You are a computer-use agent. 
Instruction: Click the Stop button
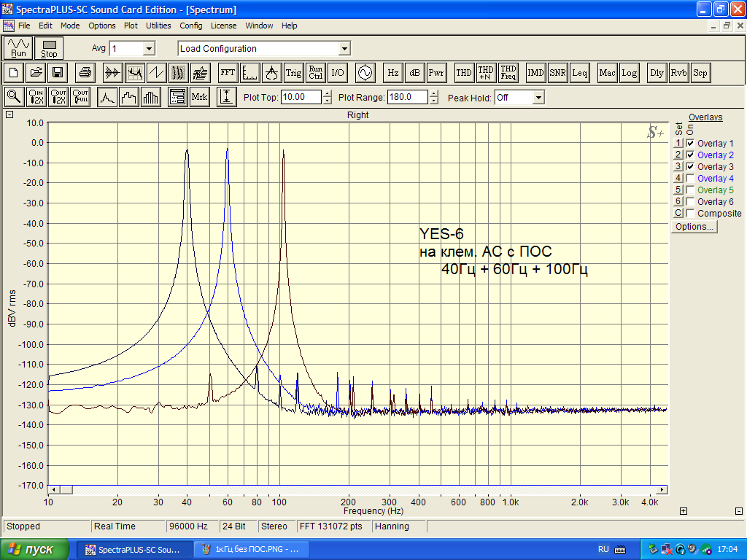click(49, 48)
